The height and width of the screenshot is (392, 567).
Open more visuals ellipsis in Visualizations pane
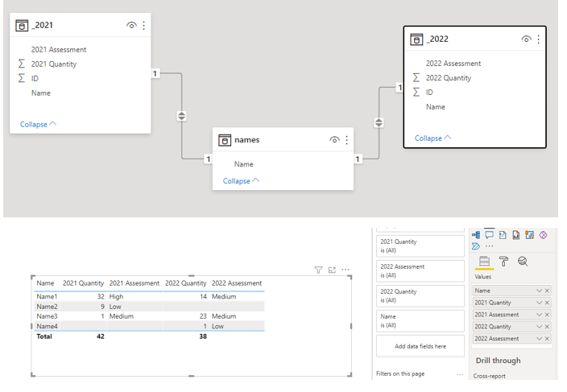489,246
